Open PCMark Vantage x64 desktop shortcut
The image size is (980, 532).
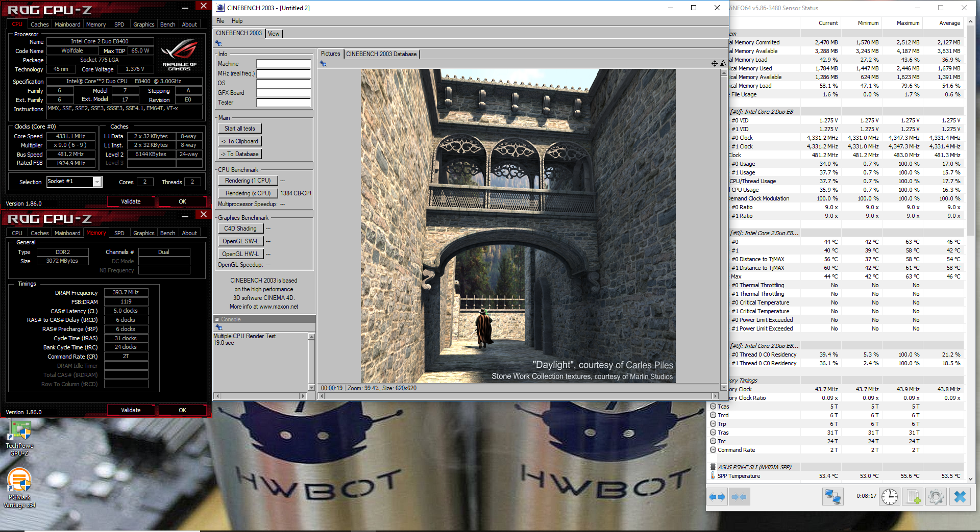pos(19,489)
